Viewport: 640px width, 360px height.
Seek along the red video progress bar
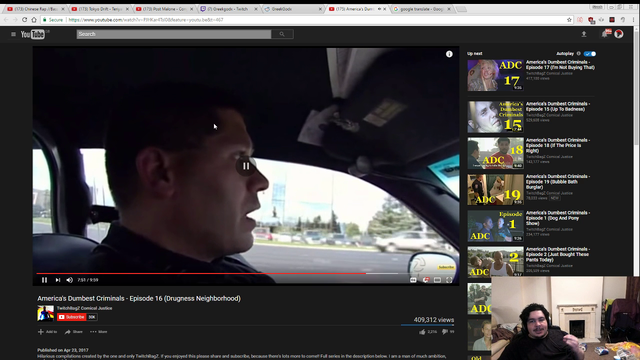(x=200, y=273)
